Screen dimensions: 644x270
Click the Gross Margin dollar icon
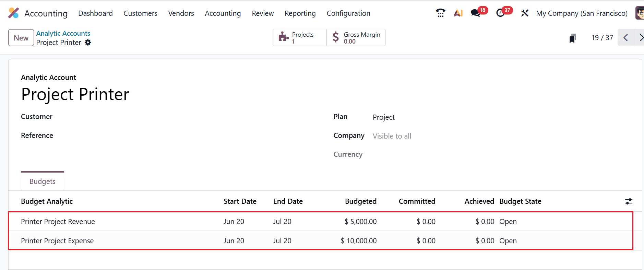[336, 37]
